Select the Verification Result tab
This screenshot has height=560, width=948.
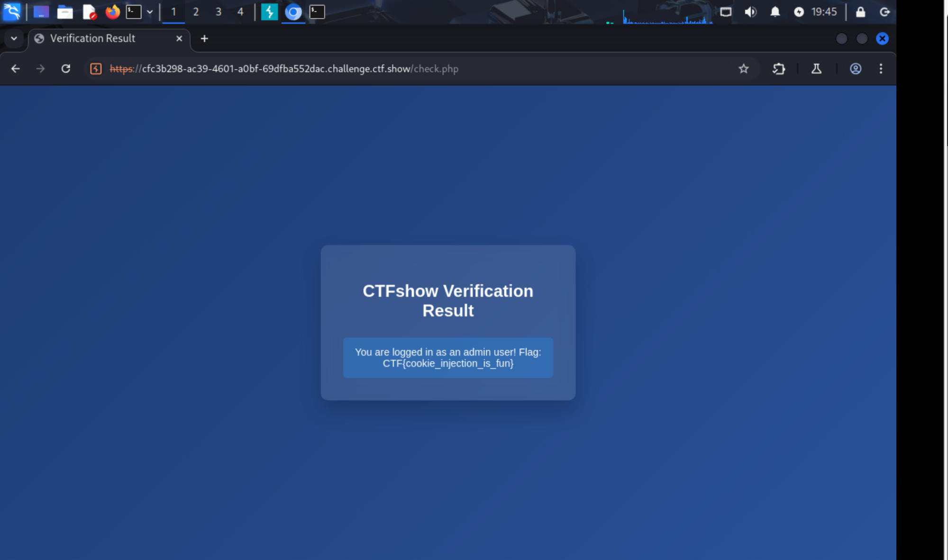pyautogui.click(x=93, y=38)
